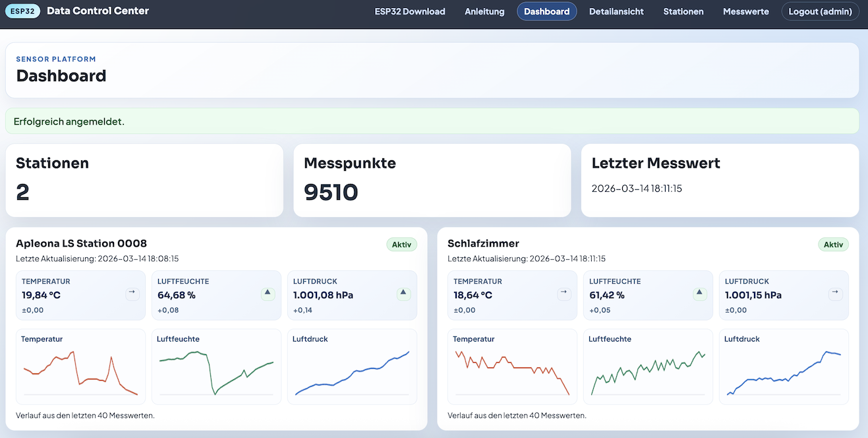Screen dimensions: 868x438
Task: Go to the Anleitung page
Action: 484,11
